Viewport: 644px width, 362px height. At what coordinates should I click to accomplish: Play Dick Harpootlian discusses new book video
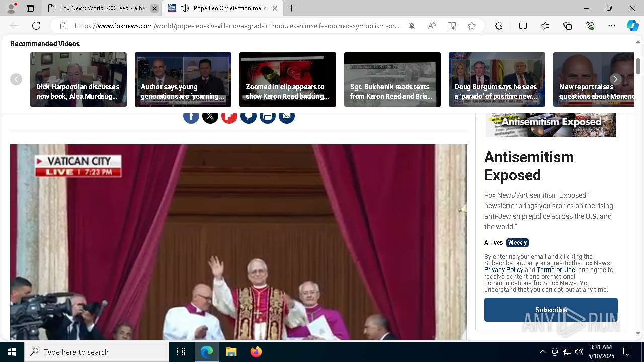pyautogui.click(x=78, y=79)
